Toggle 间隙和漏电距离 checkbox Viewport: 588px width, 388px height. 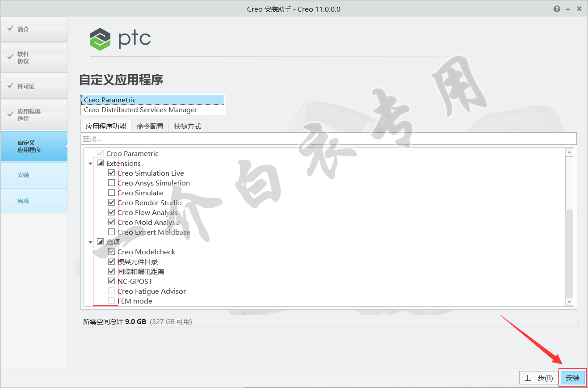click(111, 271)
